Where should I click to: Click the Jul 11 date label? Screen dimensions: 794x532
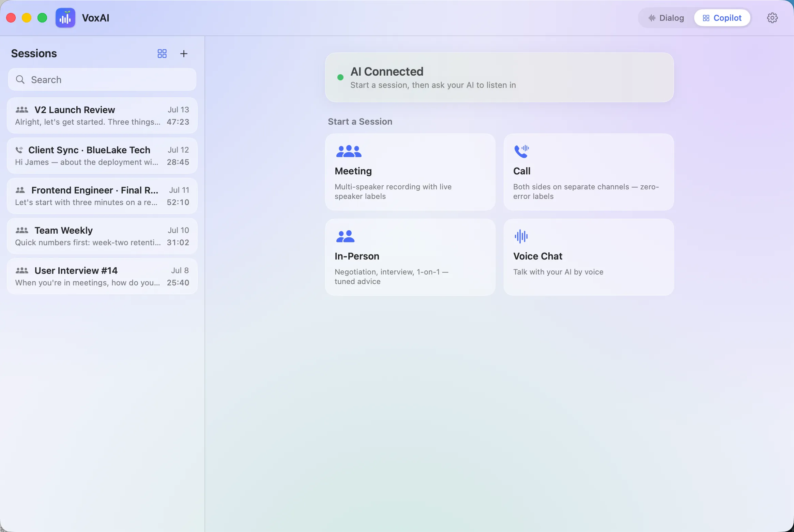[x=179, y=190]
